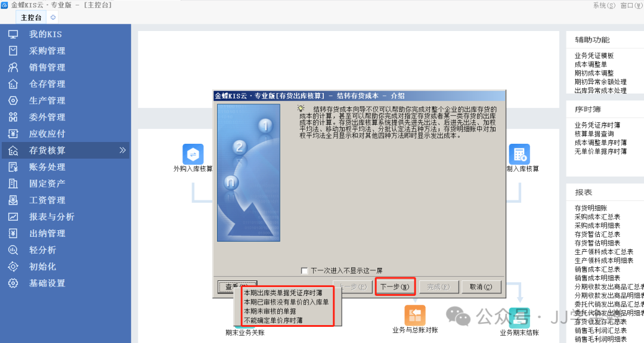This screenshot has width=644, height=343.
Task: Click the 外购入库核算 workflow icon
Action: 193,154
